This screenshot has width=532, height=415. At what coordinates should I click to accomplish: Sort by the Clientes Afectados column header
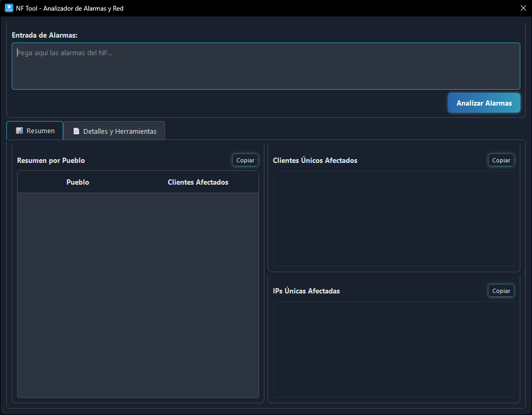coord(198,182)
